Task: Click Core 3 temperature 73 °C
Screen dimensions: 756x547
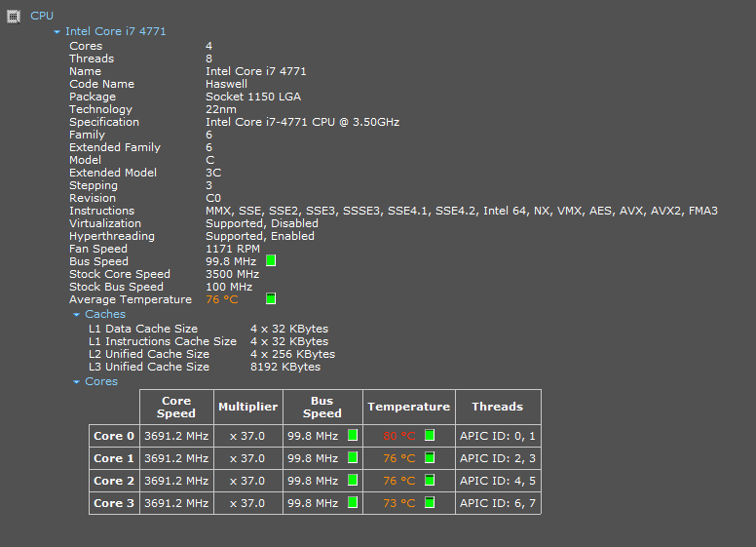Action: coord(399,503)
